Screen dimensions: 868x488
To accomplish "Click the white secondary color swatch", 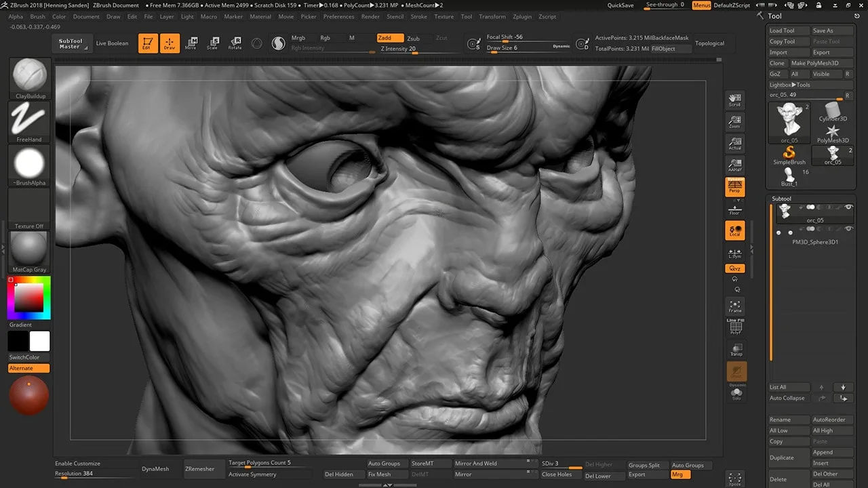I will tap(39, 342).
